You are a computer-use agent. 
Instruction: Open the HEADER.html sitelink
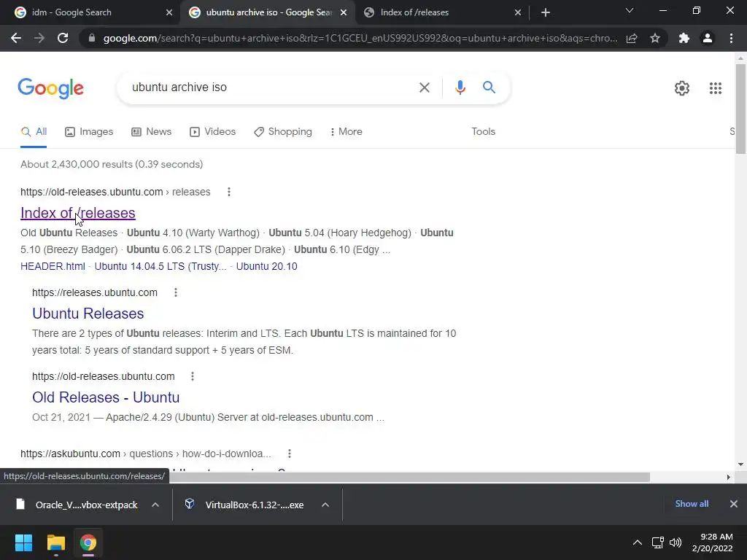53,266
